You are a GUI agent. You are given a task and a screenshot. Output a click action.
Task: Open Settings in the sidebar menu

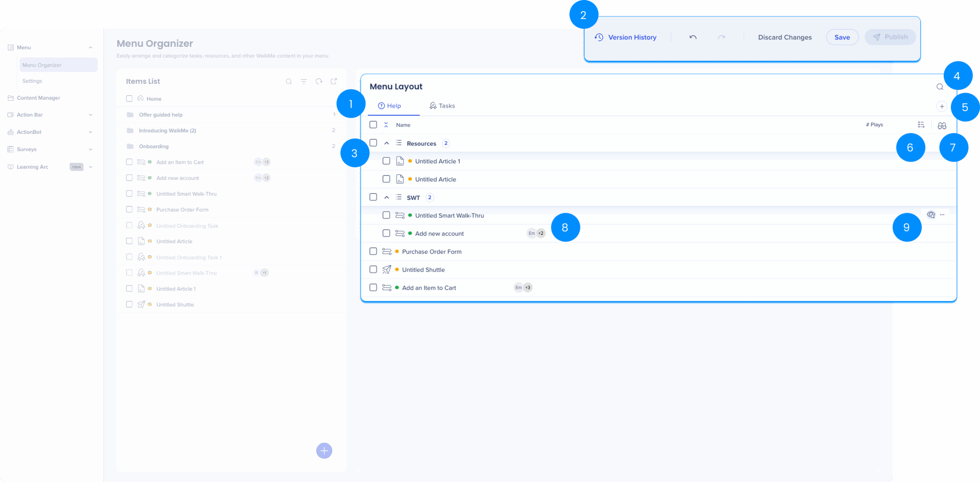32,81
